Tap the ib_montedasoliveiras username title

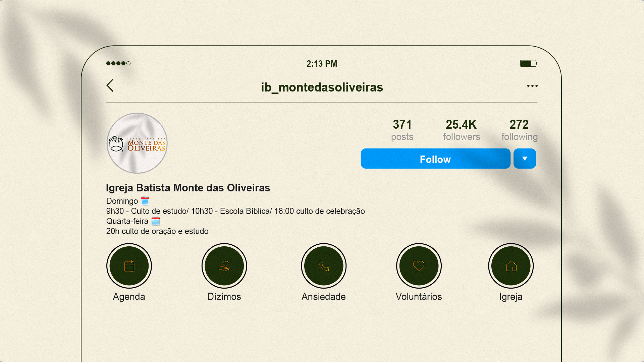pos(322,87)
